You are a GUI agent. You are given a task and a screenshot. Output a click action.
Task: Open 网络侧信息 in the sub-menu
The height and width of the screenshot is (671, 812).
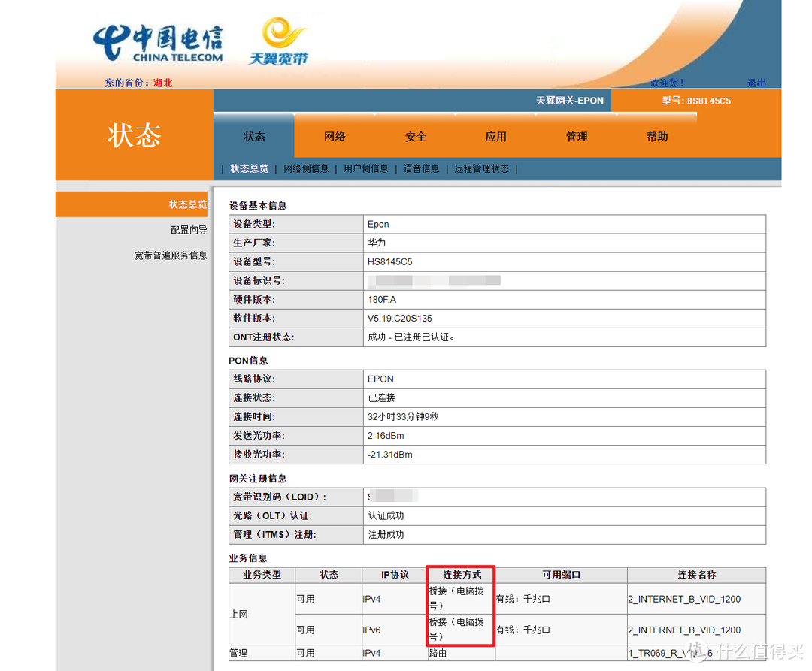click(x=306, y=168)
